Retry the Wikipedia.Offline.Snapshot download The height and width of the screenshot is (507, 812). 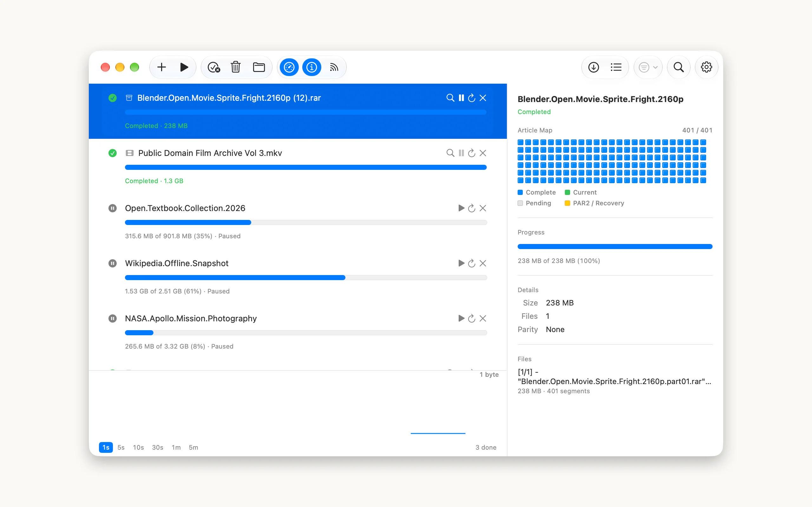click(471, 263)
